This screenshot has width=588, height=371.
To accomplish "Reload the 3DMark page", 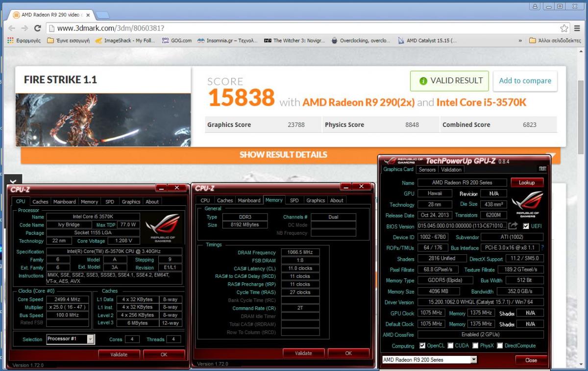I will 37,28.
